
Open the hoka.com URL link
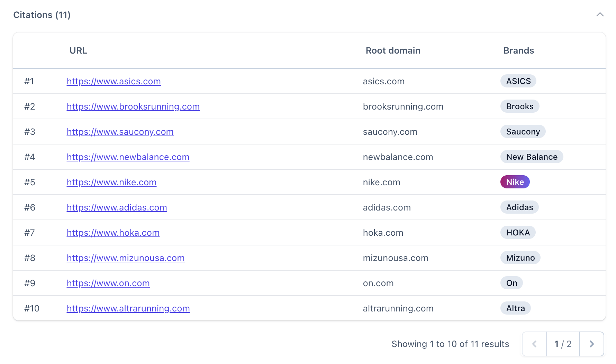[113, 233]
